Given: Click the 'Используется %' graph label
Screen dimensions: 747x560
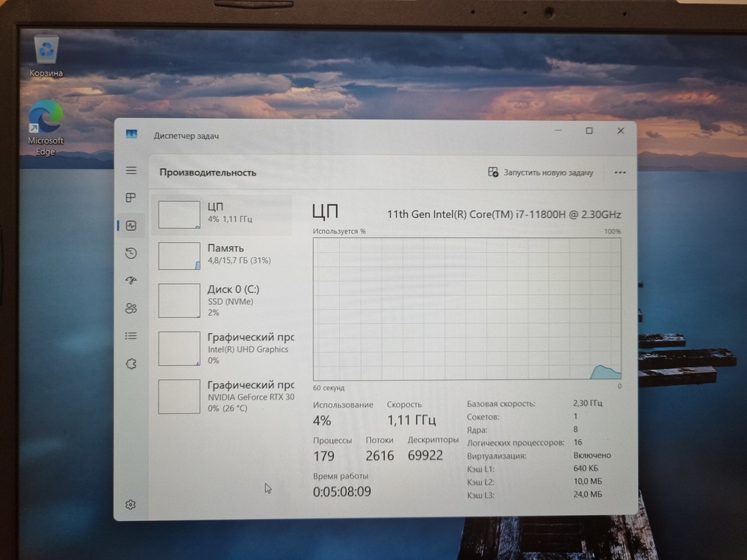Looking at the screenshot, I should [339, 231].
